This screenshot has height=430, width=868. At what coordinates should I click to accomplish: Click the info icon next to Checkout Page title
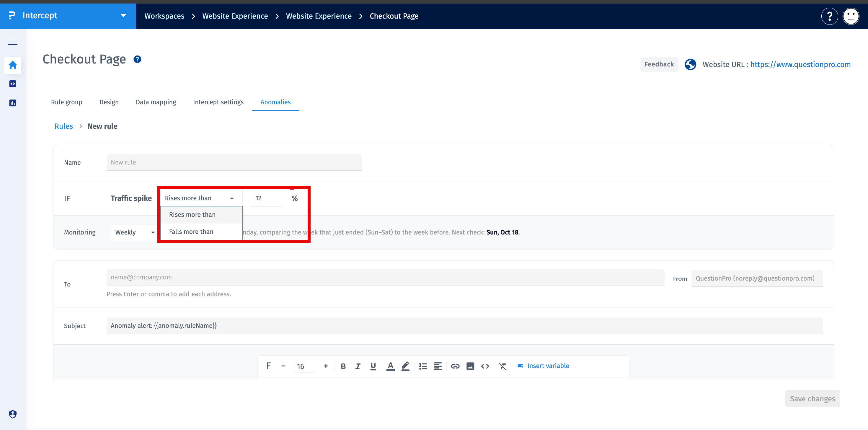point(137,59)
